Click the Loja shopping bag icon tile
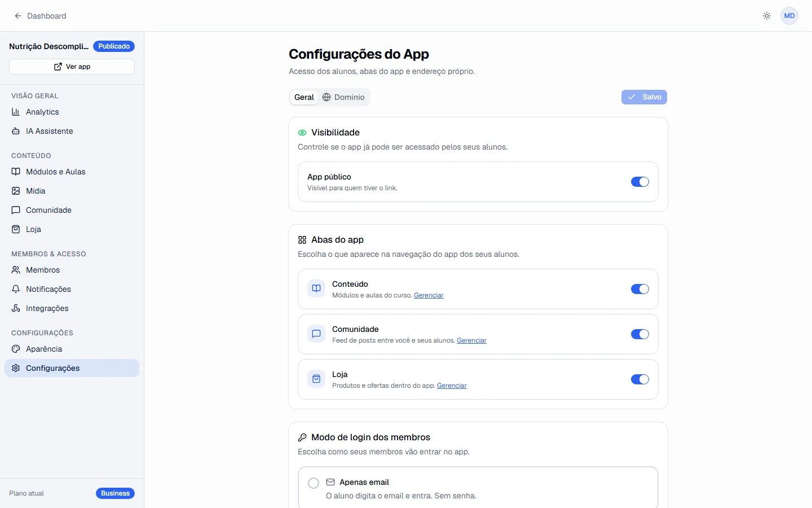The width and height of the screenshot is (812, 508). tap(316, 379)
